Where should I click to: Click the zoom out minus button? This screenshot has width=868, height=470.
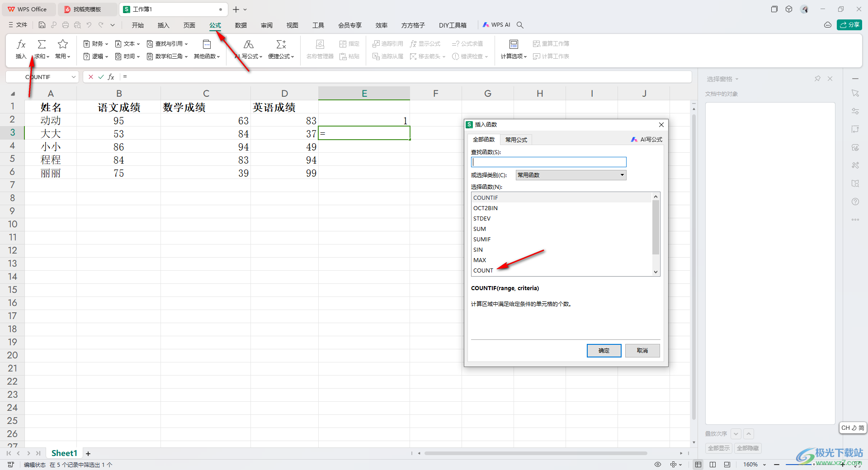[777, 465]
